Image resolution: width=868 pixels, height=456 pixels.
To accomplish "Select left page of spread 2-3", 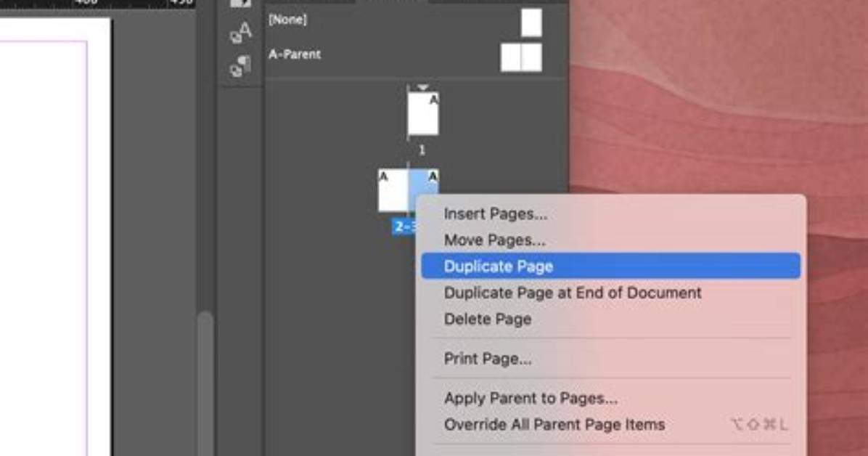I will tap(393, 190).
